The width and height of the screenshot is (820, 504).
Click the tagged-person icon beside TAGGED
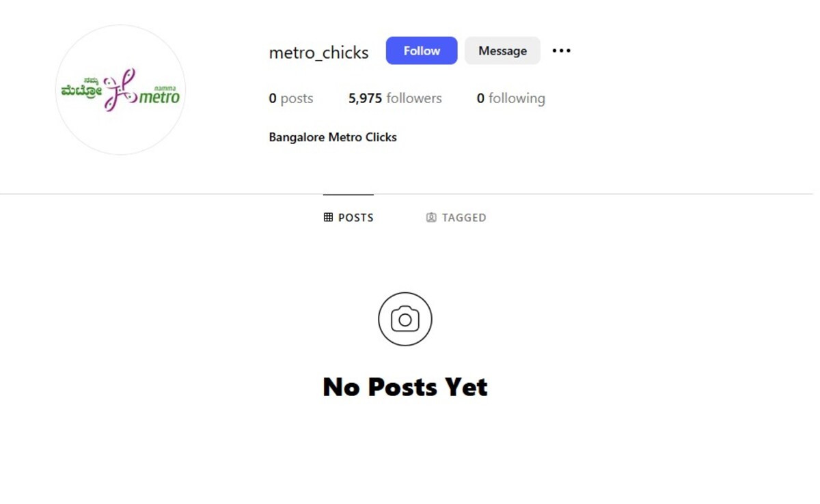tap(430, 217)
